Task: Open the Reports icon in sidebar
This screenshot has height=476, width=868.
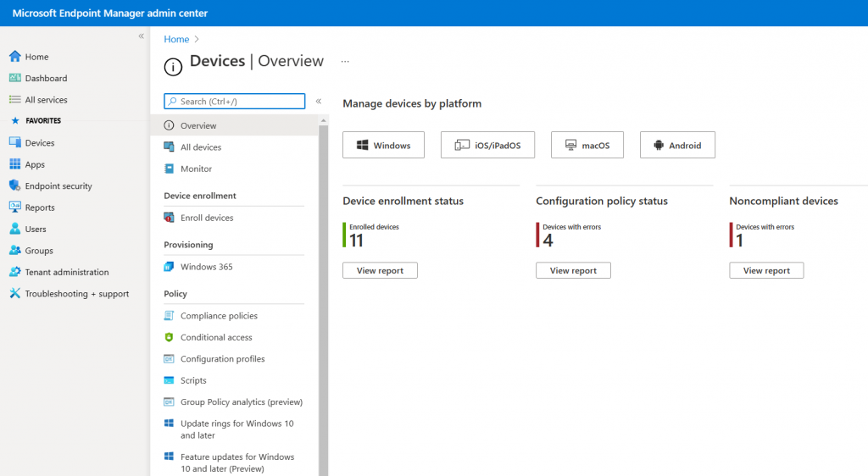Action: tap(15, 207)
